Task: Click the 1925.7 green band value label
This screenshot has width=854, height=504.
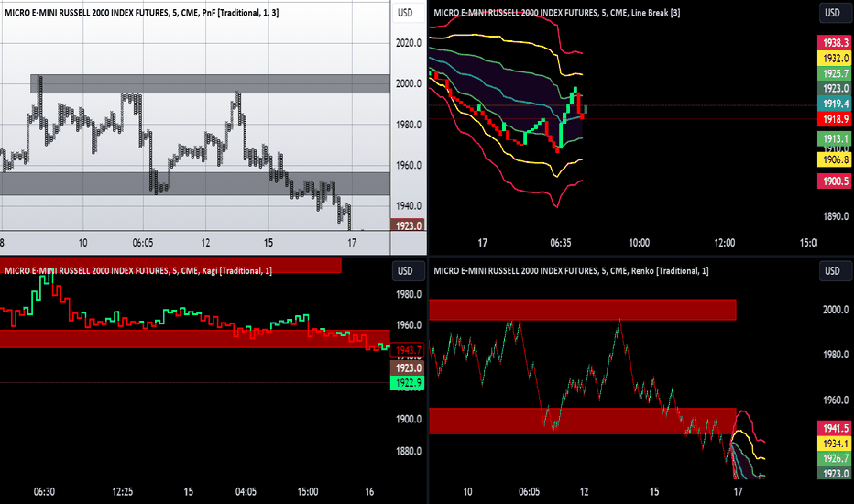Action: 835,73
